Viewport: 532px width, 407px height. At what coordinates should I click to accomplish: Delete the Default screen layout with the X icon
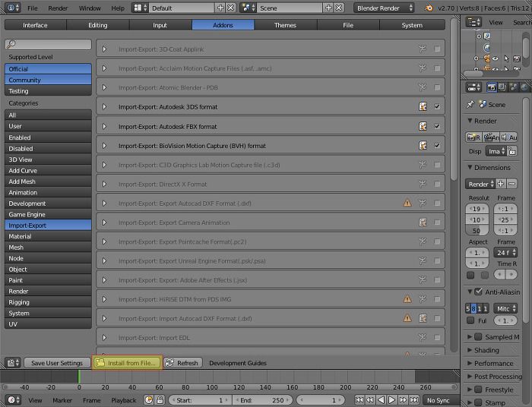pos(231,8)
